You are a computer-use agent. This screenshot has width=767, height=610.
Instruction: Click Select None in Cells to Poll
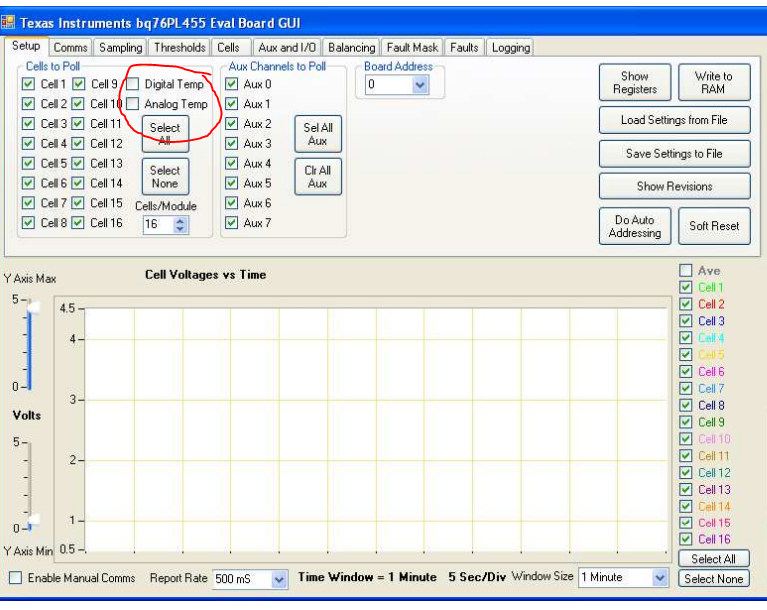tap(165, 177)
